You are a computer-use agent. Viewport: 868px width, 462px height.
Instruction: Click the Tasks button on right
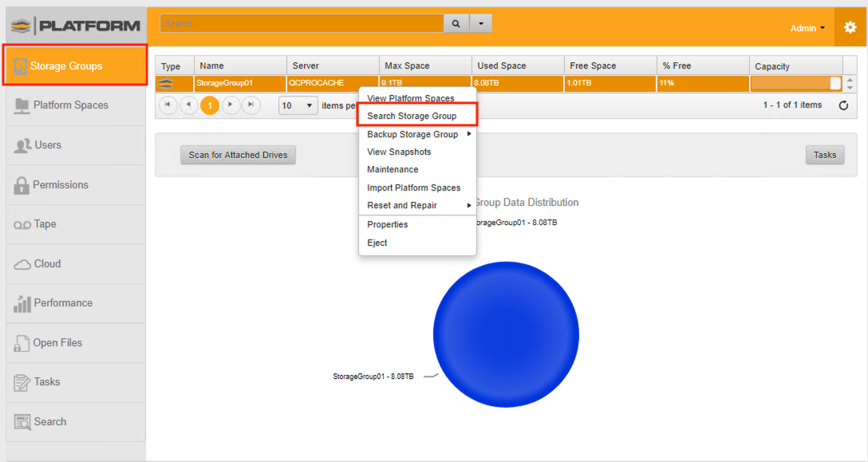[x=825, y=155]
